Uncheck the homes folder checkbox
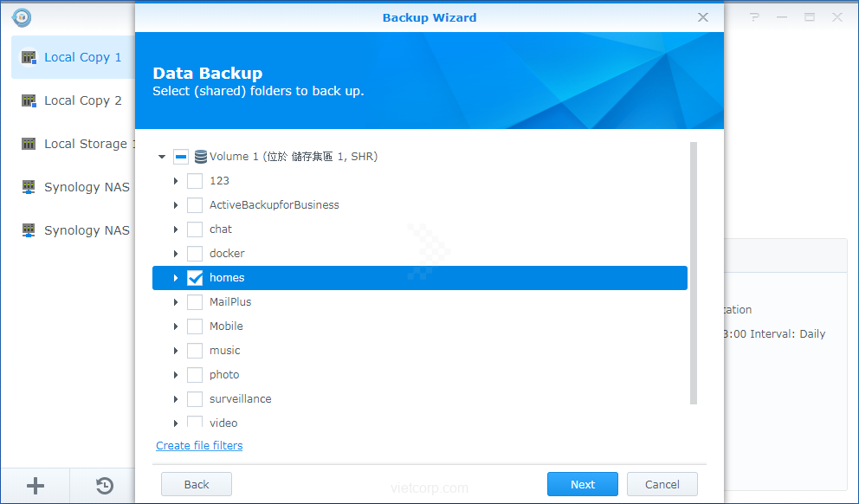Screen dimensions: 859x504 (195, 278)
